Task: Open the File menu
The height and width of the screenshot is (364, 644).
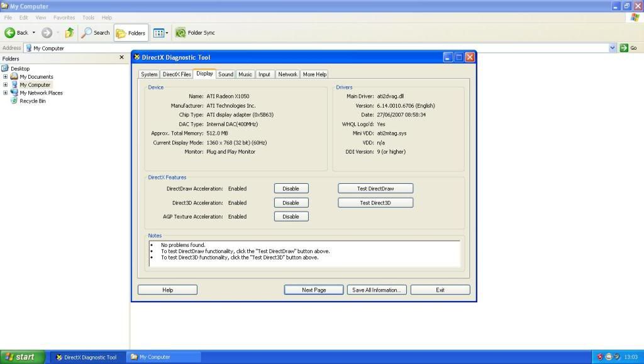Action: coord(8,18)
